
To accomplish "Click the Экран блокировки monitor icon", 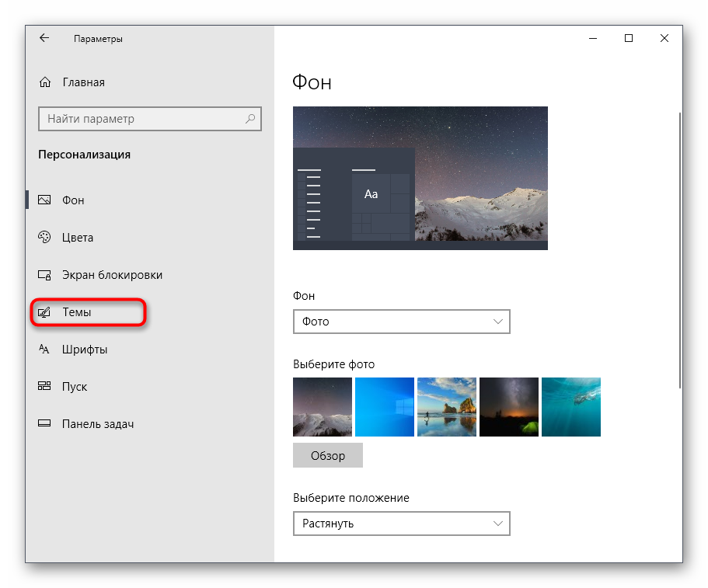I will click(x=45, y=275).
